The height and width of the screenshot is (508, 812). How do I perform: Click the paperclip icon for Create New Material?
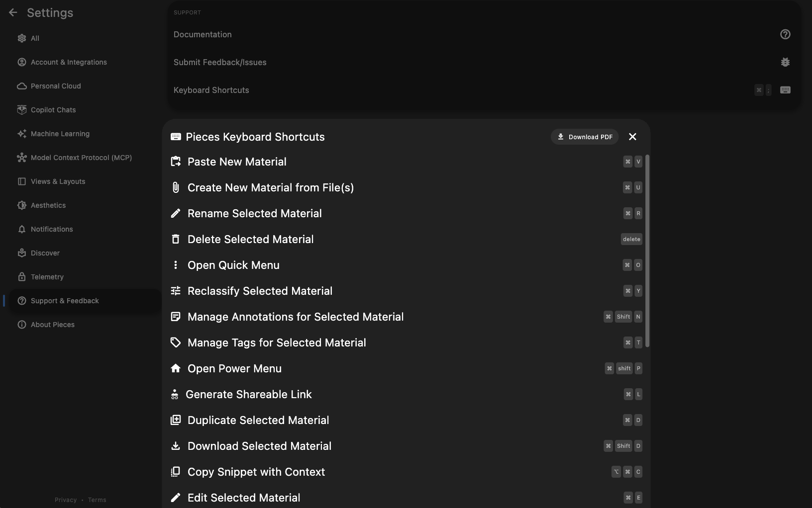tap(176, 187)
